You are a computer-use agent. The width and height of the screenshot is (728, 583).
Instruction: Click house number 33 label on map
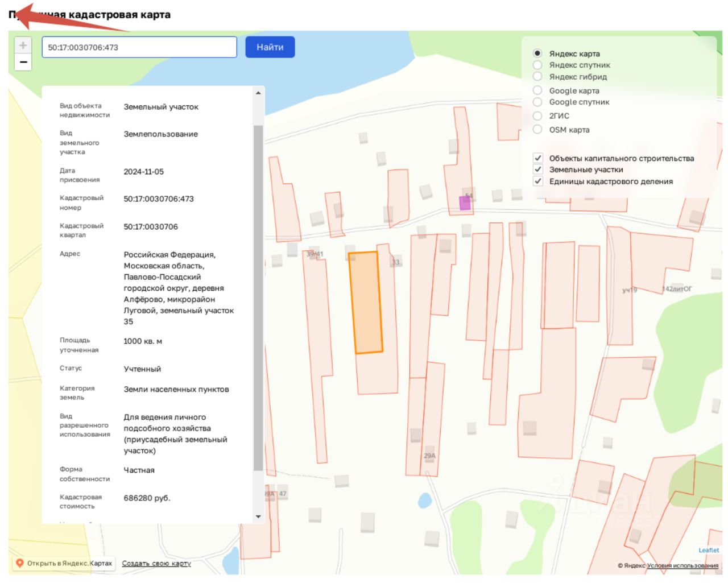396,262
